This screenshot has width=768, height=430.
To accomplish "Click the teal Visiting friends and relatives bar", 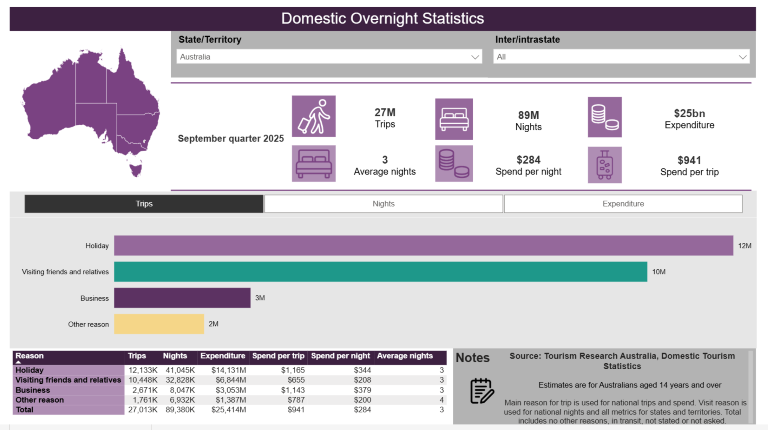I will (x=380, y=272).
